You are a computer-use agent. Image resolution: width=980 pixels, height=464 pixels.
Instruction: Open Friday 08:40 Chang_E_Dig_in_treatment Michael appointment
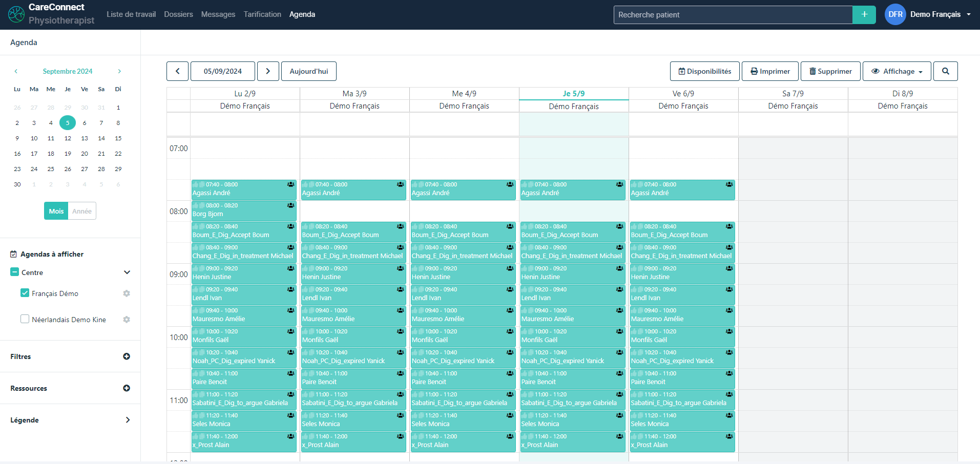point(682,252)
